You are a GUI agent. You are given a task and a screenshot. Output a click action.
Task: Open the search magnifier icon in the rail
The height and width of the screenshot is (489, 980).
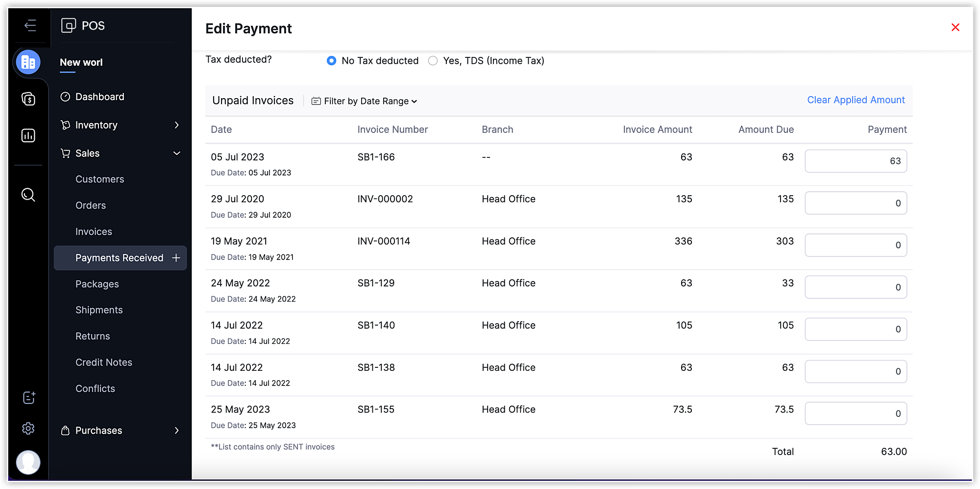(x=28, y=195)
